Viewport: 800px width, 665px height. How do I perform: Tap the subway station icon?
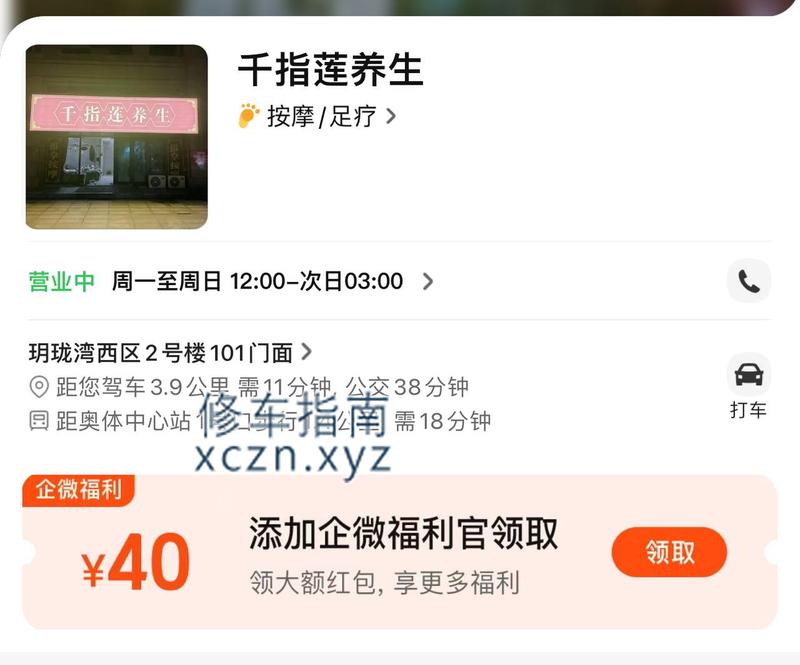coord(39,421)
